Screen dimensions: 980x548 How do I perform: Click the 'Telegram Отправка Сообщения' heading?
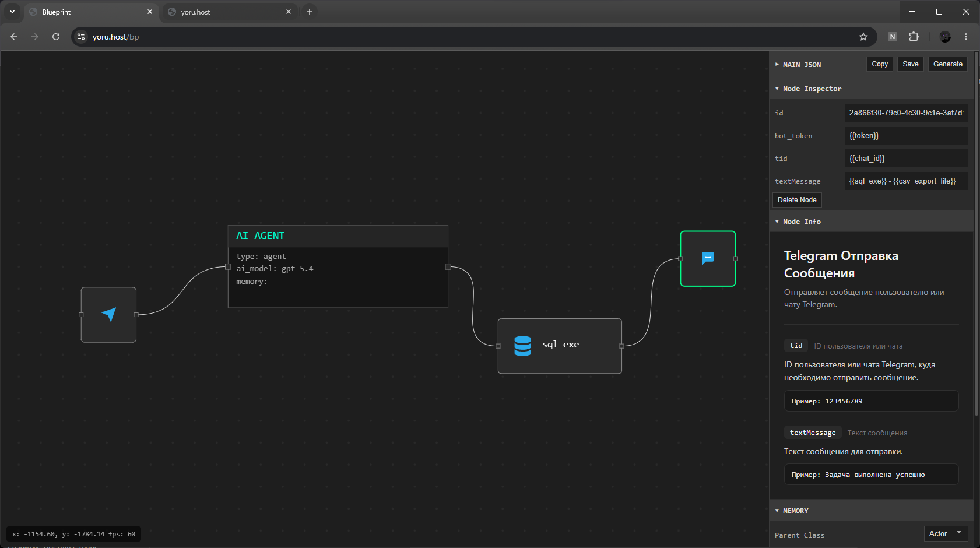click(x=841, y=265)
